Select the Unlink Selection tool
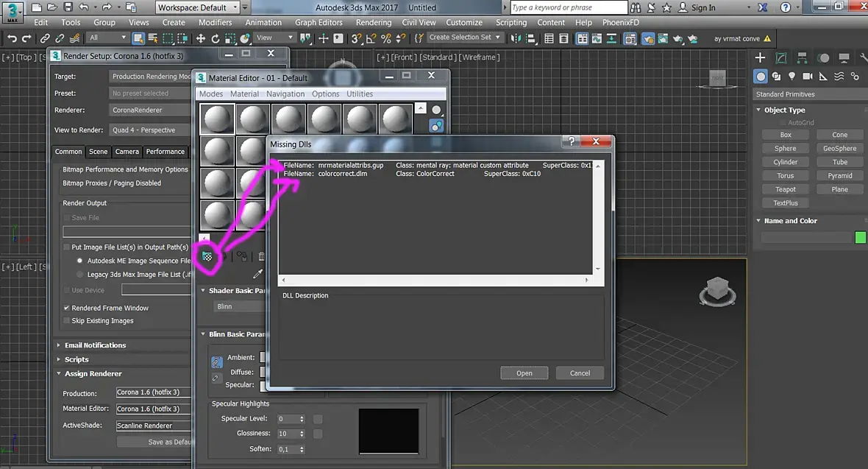The width and height of the screenshot is (868, 469). click(x=60, y=38)
